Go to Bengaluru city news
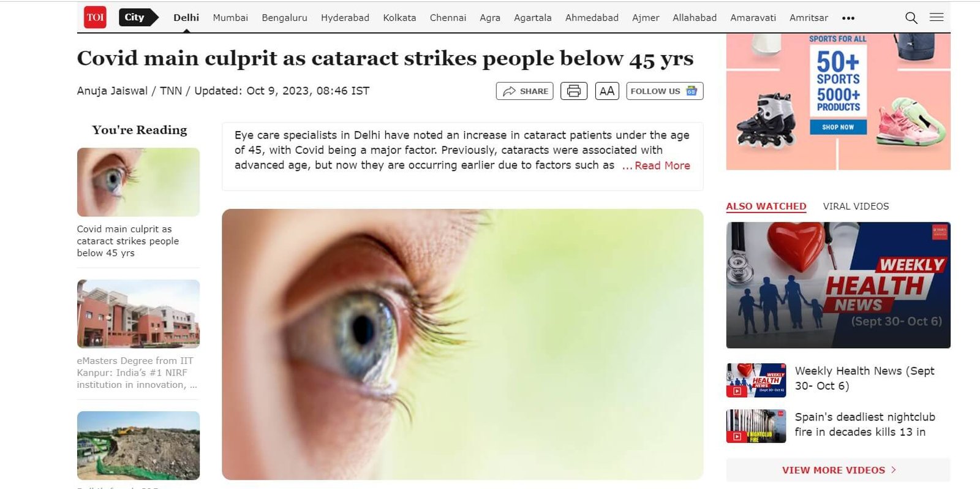 (x=284, y=18)
